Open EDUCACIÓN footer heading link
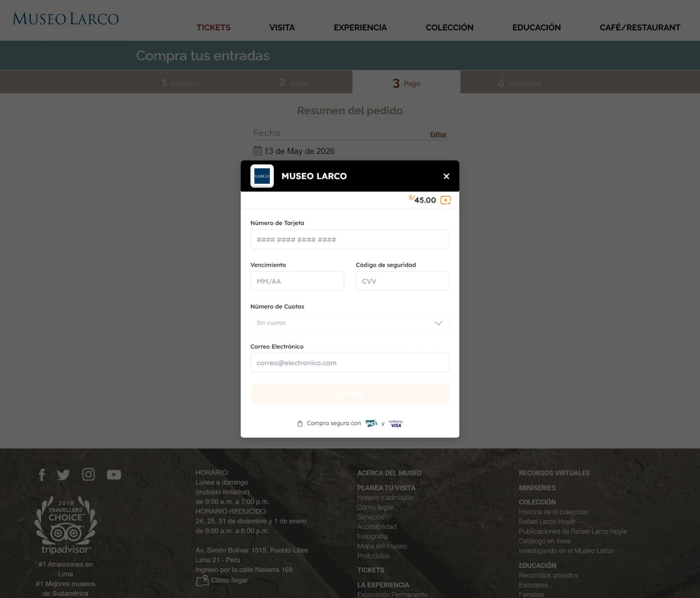 tap(538, 565)
